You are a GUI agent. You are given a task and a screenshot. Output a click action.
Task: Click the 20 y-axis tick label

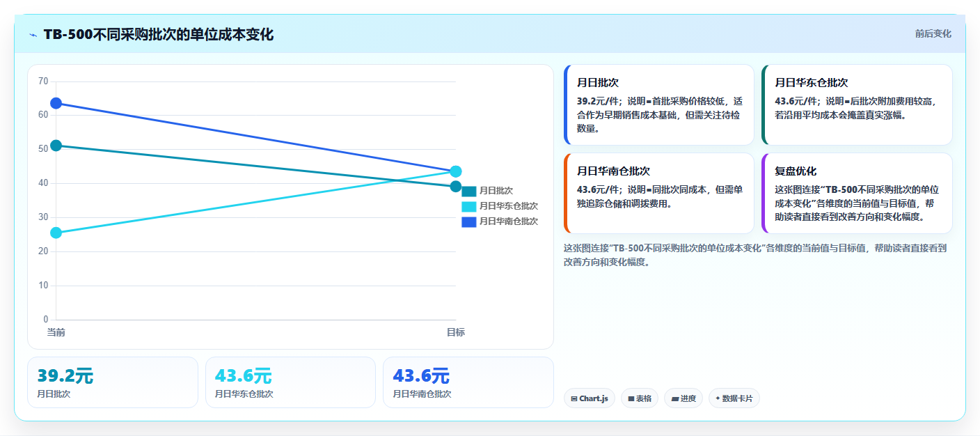pos(43,251)
